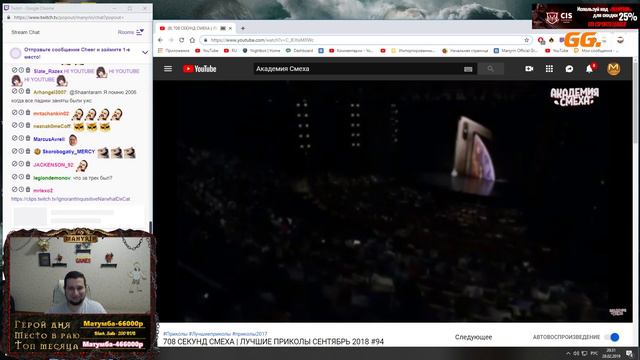Timeout user Arhangel3007 in Twitch chat
Screen dimensions: 640x360
pos(21,91)
